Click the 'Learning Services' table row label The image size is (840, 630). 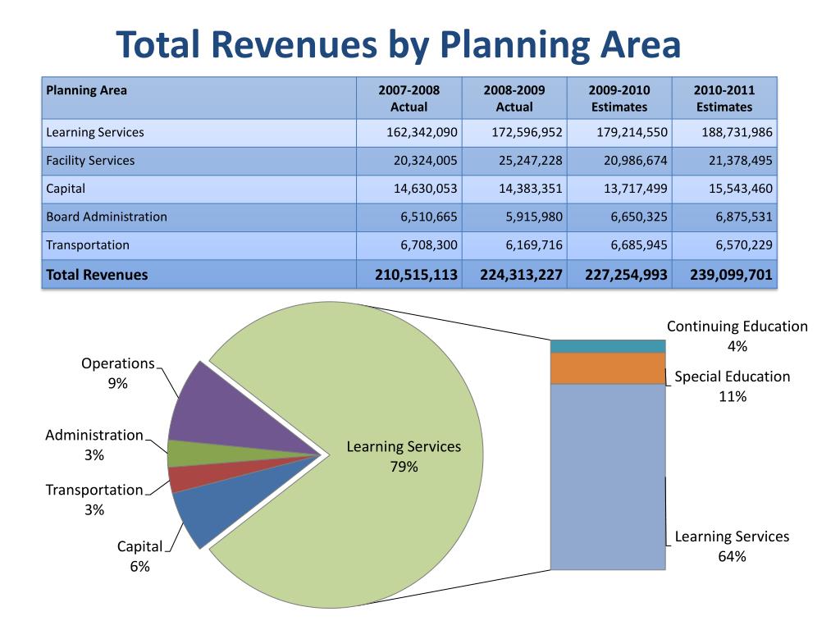click(95, 132)
